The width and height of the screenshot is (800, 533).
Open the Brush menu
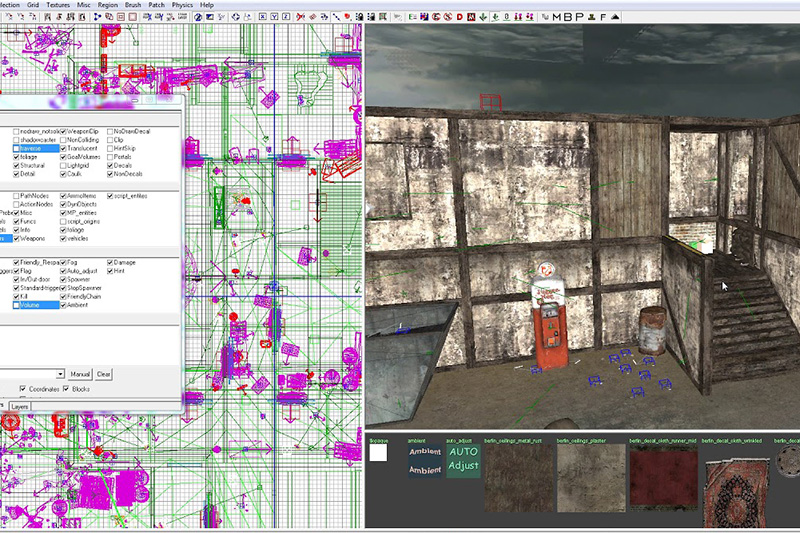[133, 5]
